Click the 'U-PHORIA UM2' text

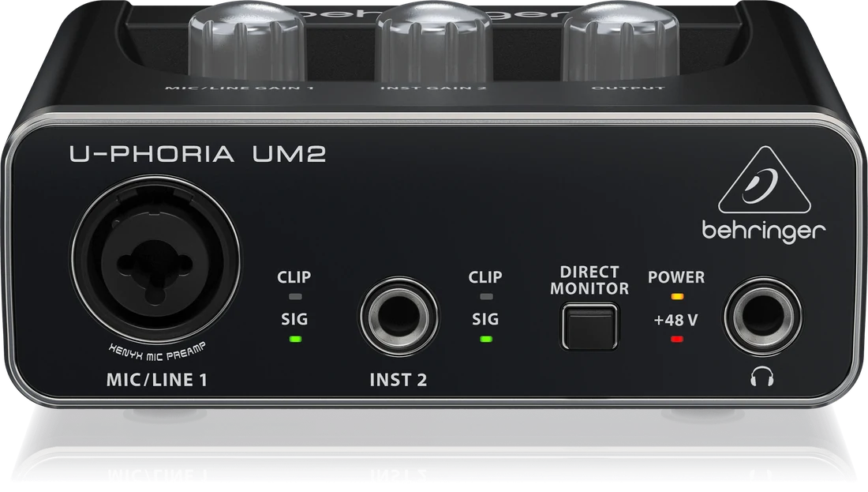(197, 153)
